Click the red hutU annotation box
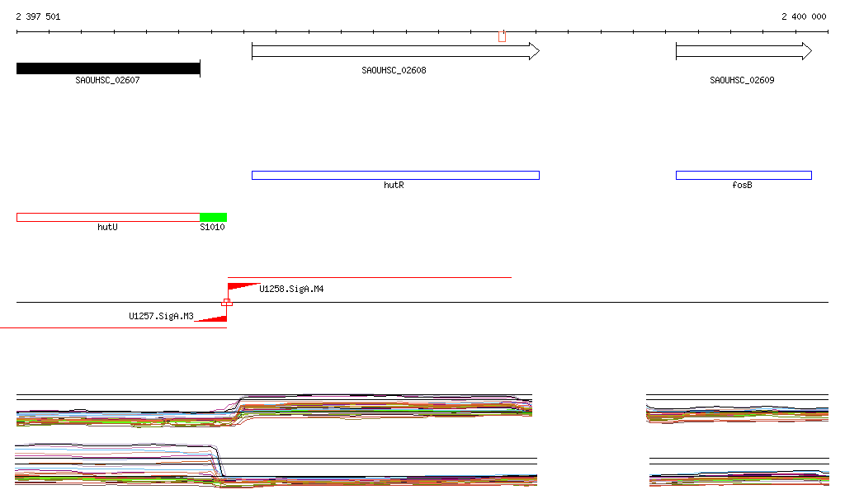Screen dimensions: 845x504 pyautogui.click(x=108, y=217)
